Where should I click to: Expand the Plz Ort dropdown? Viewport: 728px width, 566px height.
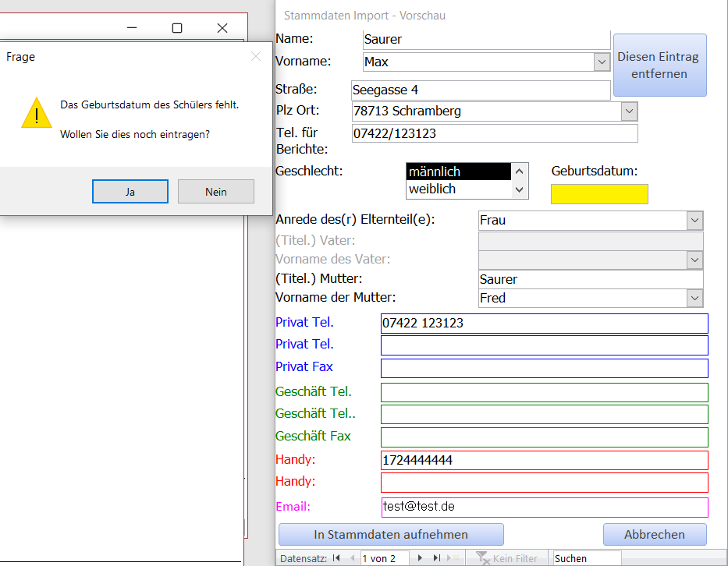click(629, 111)
